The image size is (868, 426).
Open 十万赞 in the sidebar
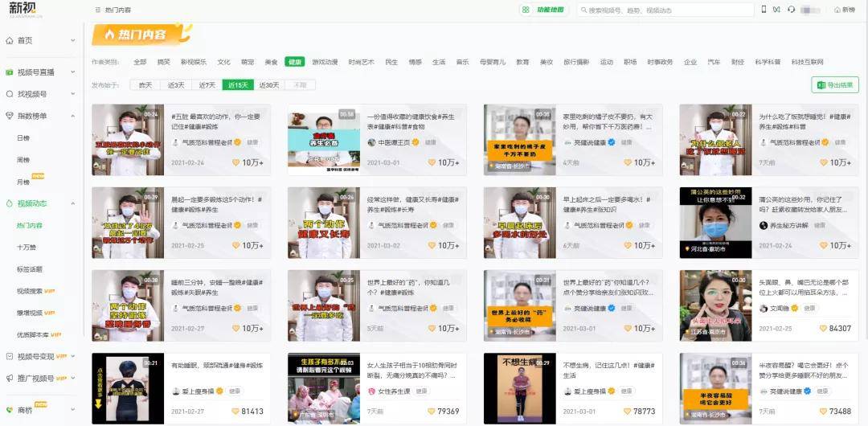coord(27,248)
